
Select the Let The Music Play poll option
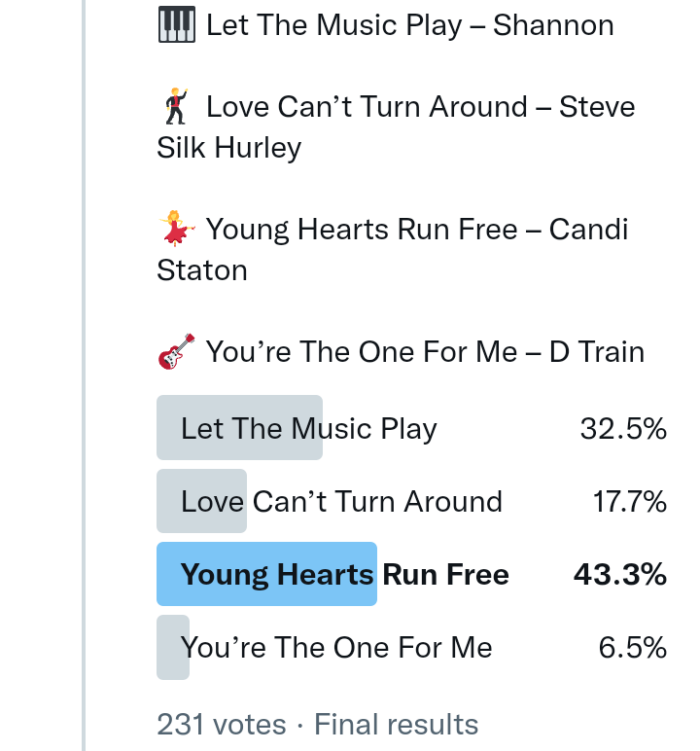coord(308,429)
